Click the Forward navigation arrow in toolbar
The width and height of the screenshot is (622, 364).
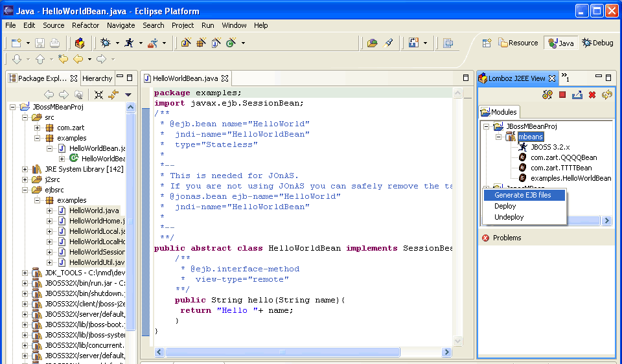tap(102, 59)
